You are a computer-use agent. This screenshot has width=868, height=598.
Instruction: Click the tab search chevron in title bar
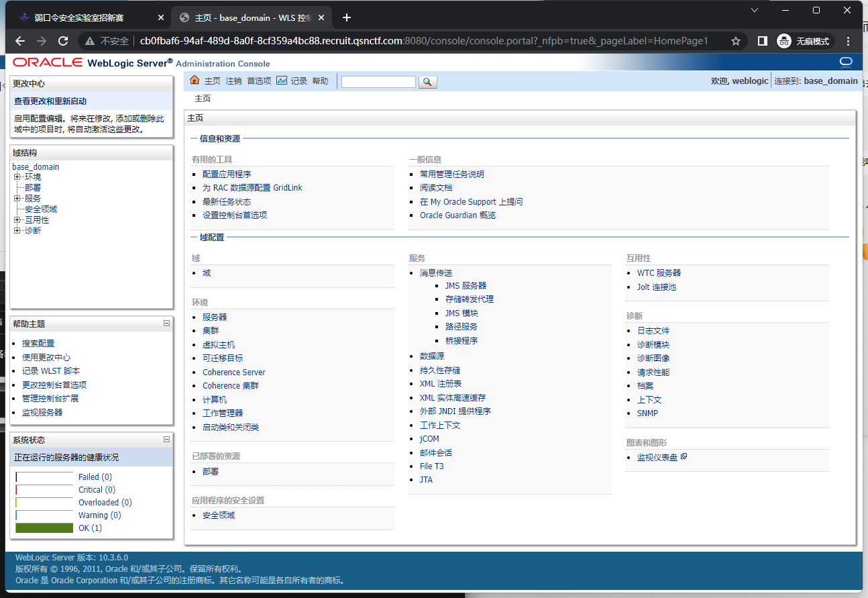coord(755,10)
